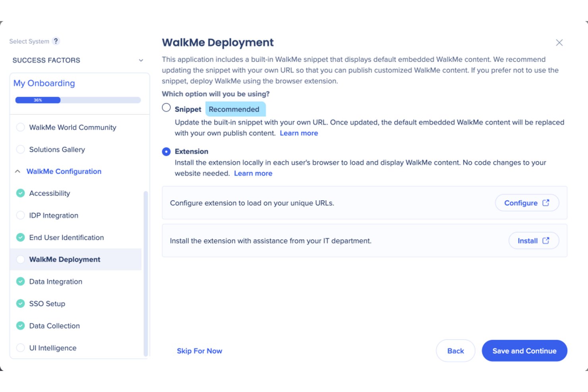Click the external link icon on Install
588x392 pixels.
pyautogui.click(x=546, y=240)
